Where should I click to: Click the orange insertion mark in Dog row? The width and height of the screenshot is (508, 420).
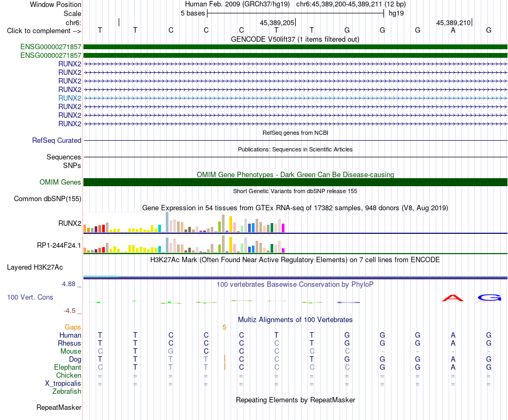225,359
